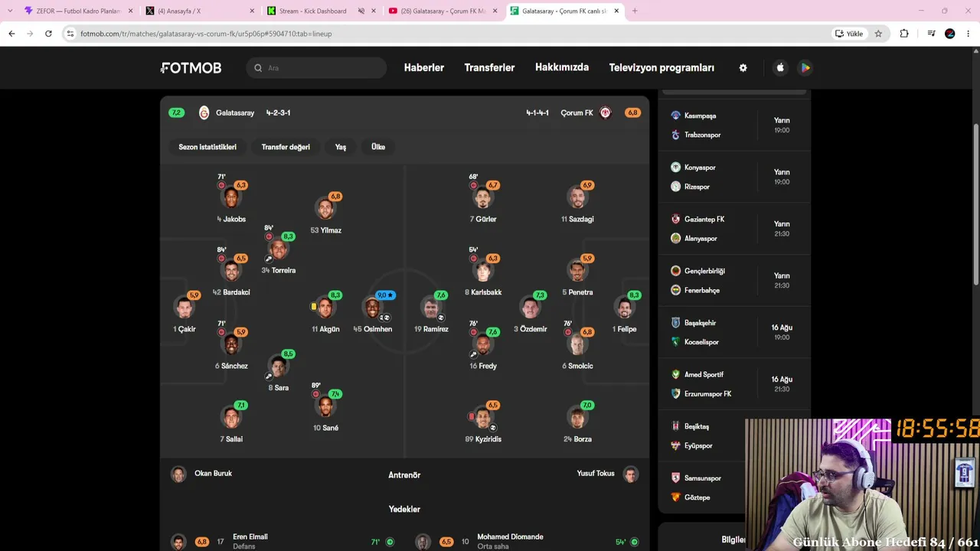The height and width of the screenshot is (551, 980).
Task: Click the "4-2-3-1" formation text
Action: (x=278, y=113)
